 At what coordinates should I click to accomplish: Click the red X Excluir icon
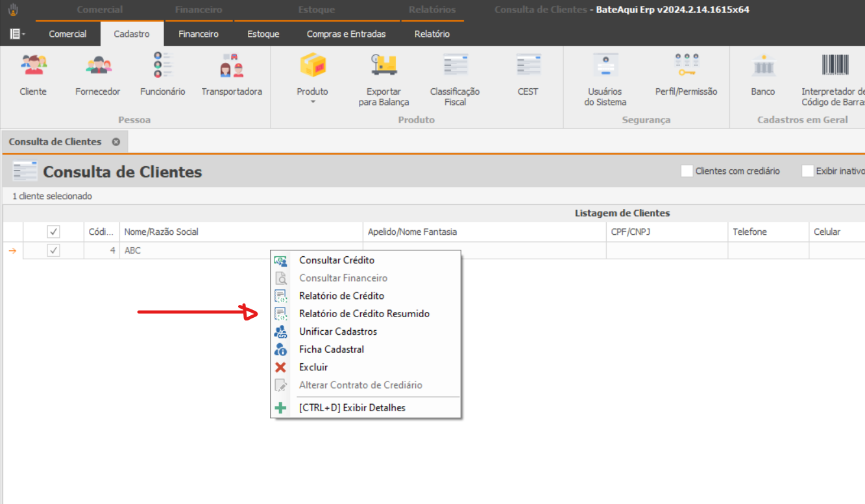(280, 367)
